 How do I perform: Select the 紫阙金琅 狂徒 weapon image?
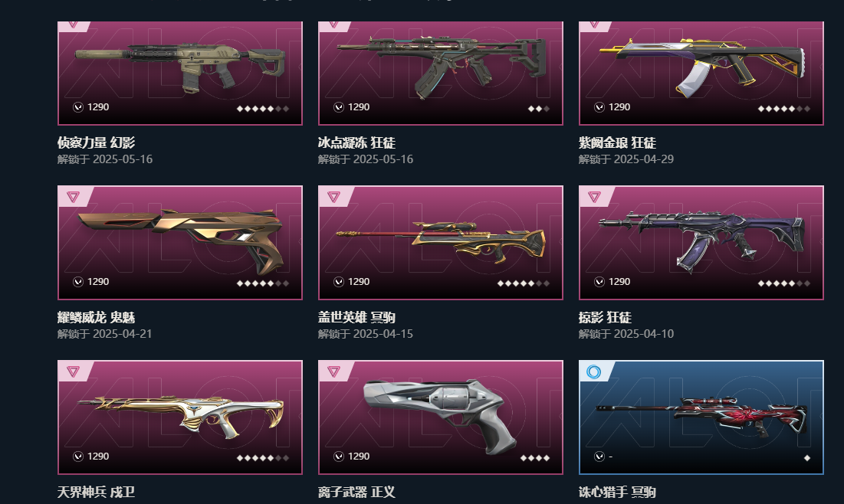click(x=701, y=67)
